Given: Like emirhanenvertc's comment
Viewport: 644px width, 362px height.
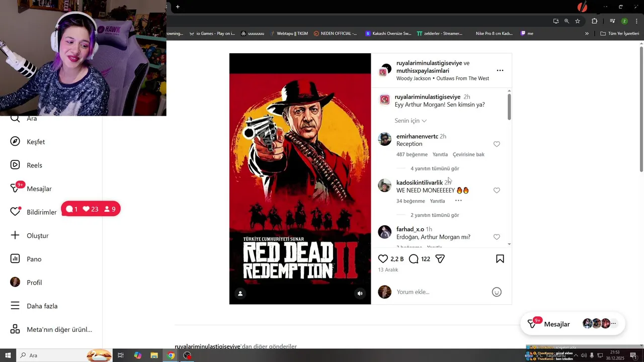Looking at the screenshot, I should click(497, 144).
